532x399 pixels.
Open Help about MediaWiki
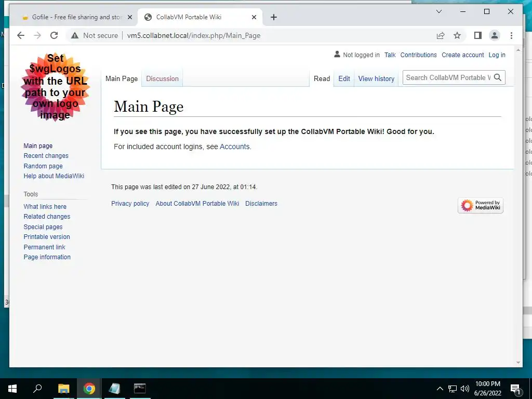(x=54, y=176)
